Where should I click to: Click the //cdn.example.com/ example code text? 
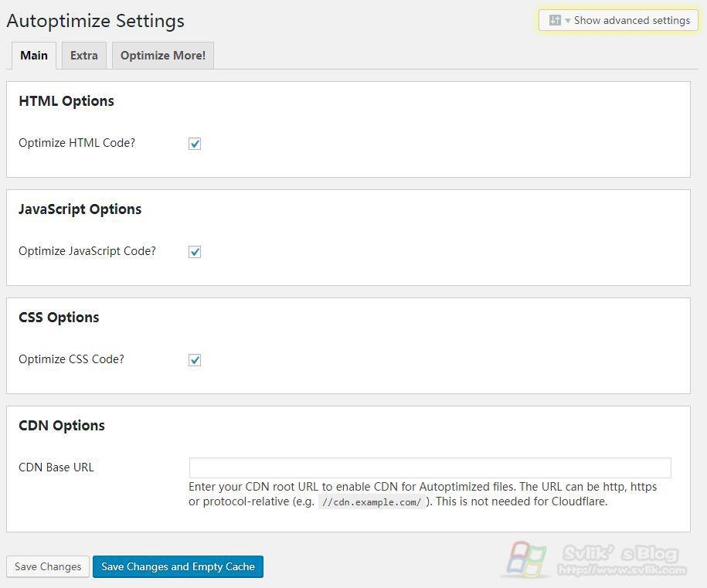click(372, 501)
